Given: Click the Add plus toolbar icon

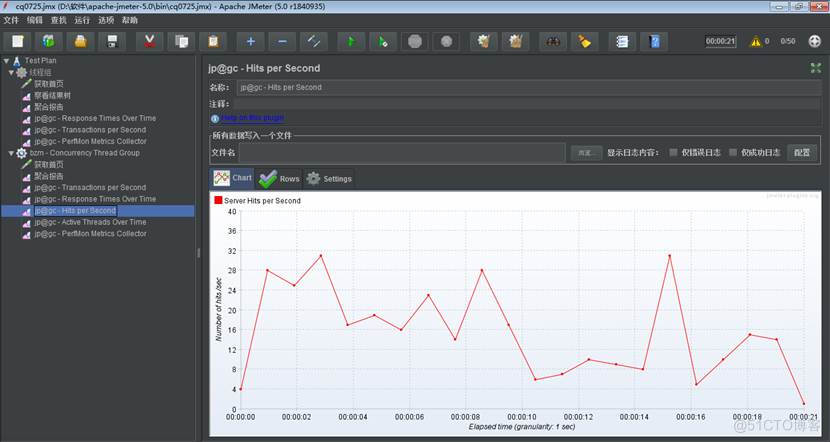Looking at the screenshot, I should (250, 41).
